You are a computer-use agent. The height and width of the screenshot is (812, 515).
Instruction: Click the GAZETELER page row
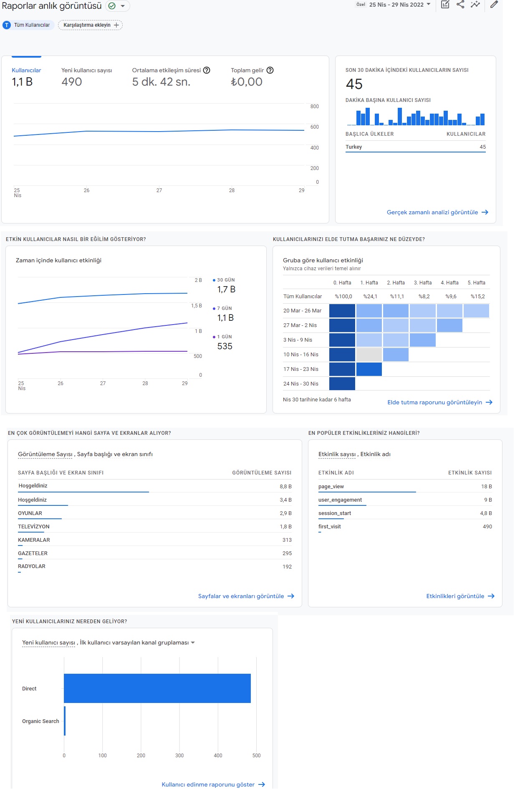tap(155, 553)
